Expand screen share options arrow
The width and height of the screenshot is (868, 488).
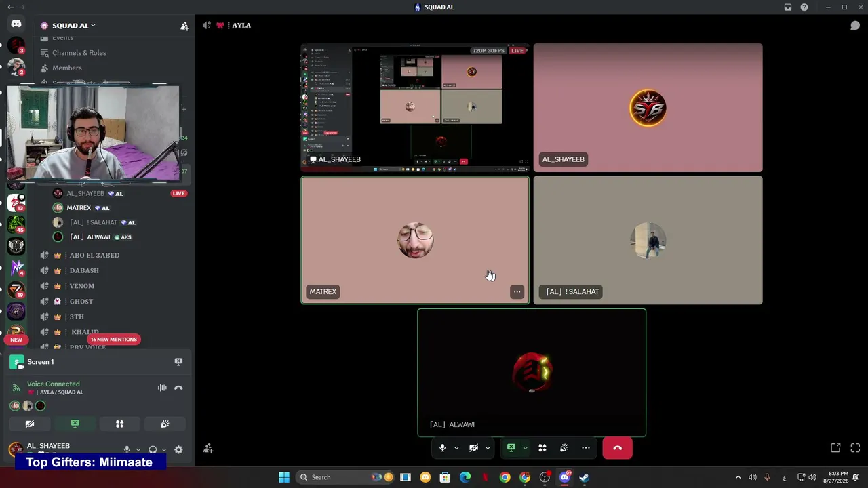tap(525, 448)
